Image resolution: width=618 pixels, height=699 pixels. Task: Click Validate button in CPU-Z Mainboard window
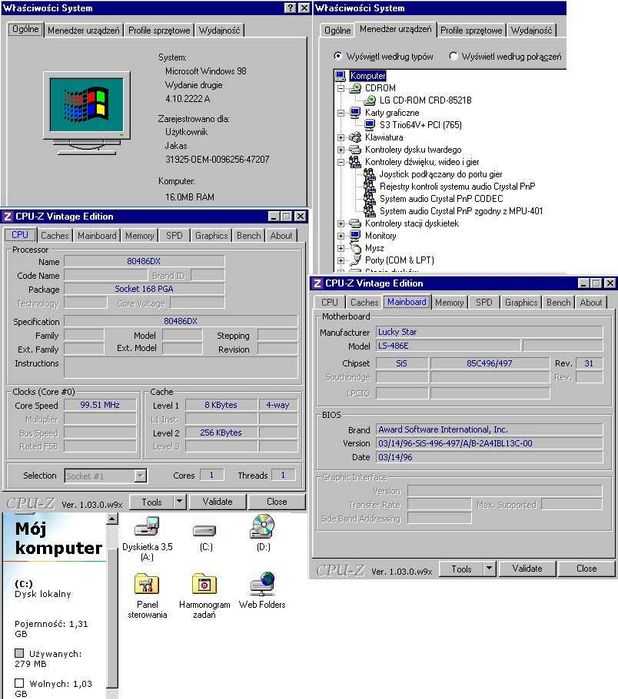527,568
